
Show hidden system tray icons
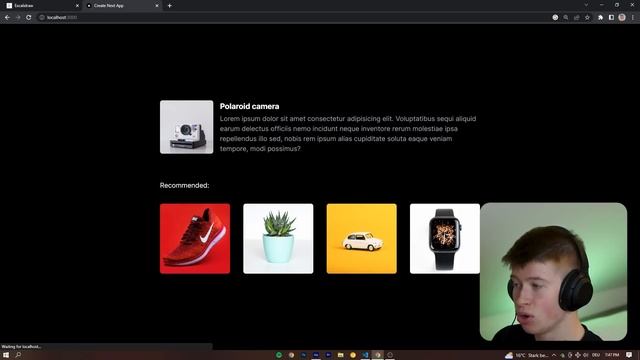click(554, 355)
